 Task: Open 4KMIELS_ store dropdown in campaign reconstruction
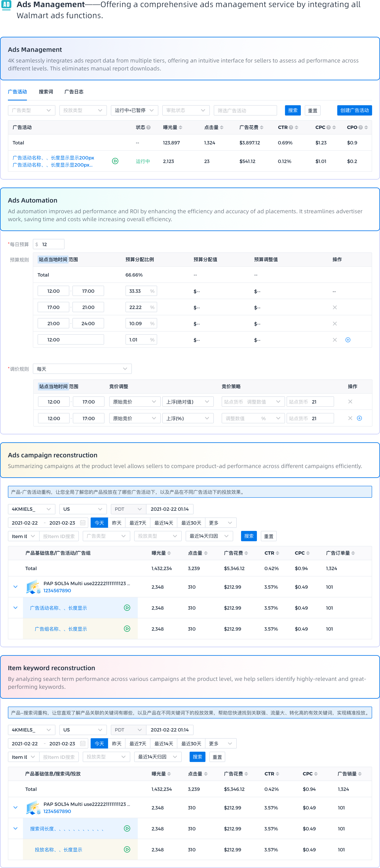[32, 509]
